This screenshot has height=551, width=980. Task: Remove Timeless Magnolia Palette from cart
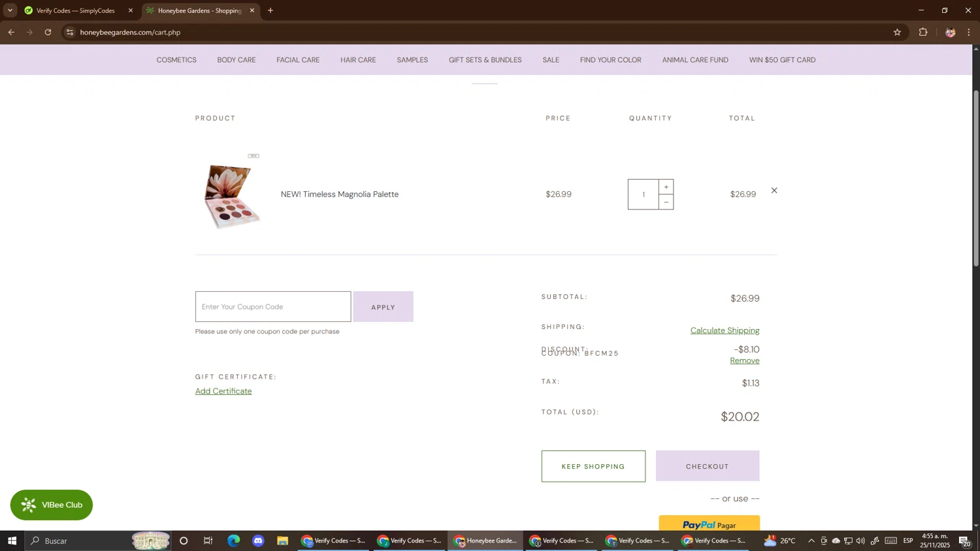pos(774,191)
